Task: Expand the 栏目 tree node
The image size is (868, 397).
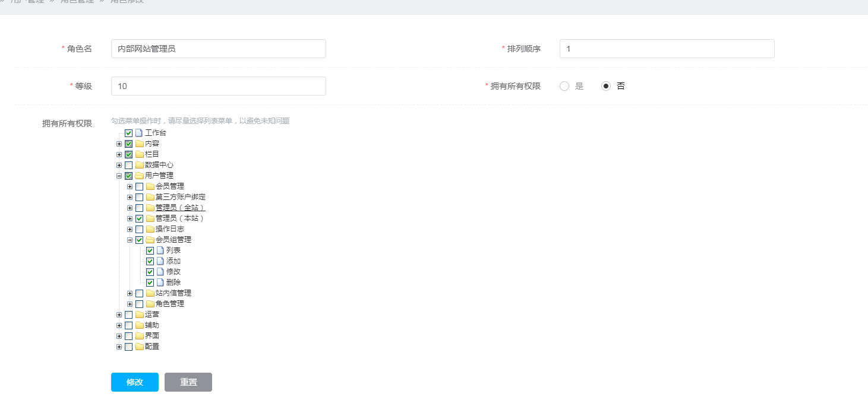Action: [119, 154]
